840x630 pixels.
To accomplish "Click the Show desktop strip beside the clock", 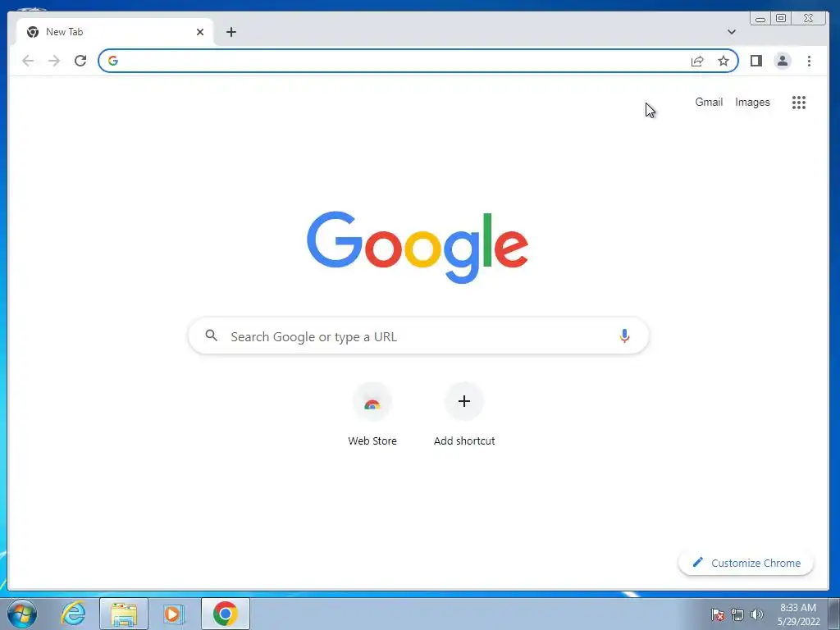I will pos(834,614).
